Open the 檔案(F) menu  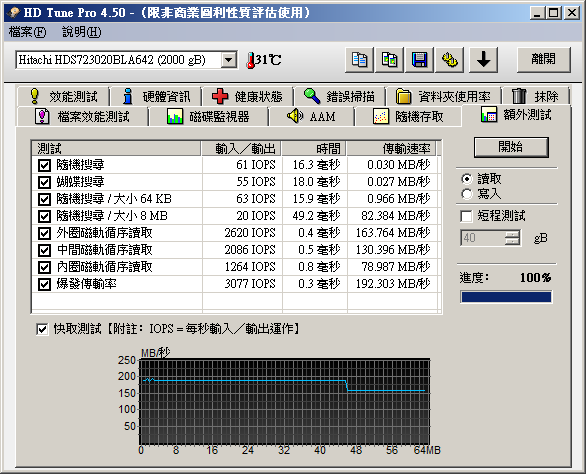click(27, 32)
